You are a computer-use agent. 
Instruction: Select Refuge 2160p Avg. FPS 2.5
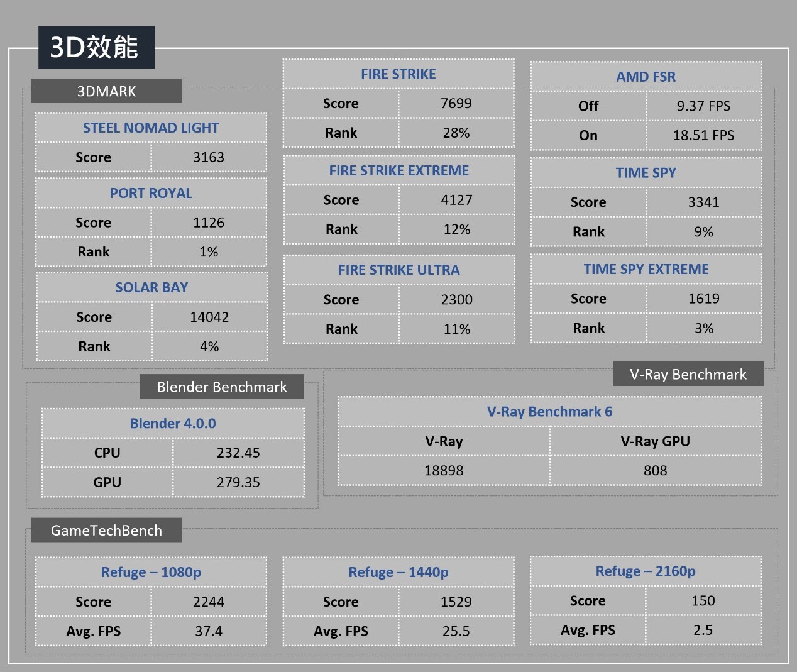point(703,630)
